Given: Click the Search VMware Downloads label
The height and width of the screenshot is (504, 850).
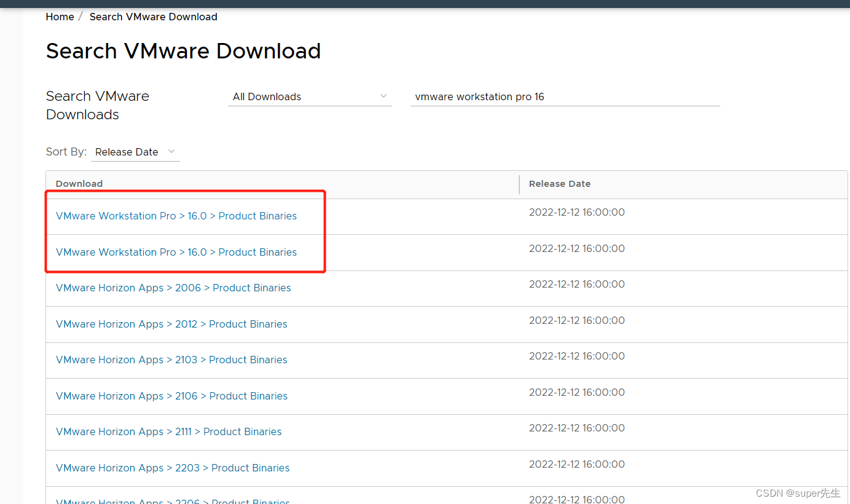Looking at the screenshot, I should pos(98,105).
